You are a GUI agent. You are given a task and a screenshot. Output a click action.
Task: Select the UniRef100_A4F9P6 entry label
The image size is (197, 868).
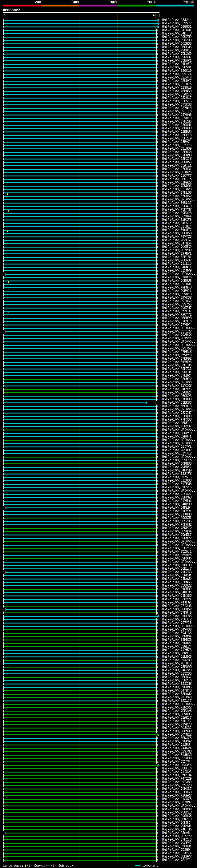click(176, 389)
